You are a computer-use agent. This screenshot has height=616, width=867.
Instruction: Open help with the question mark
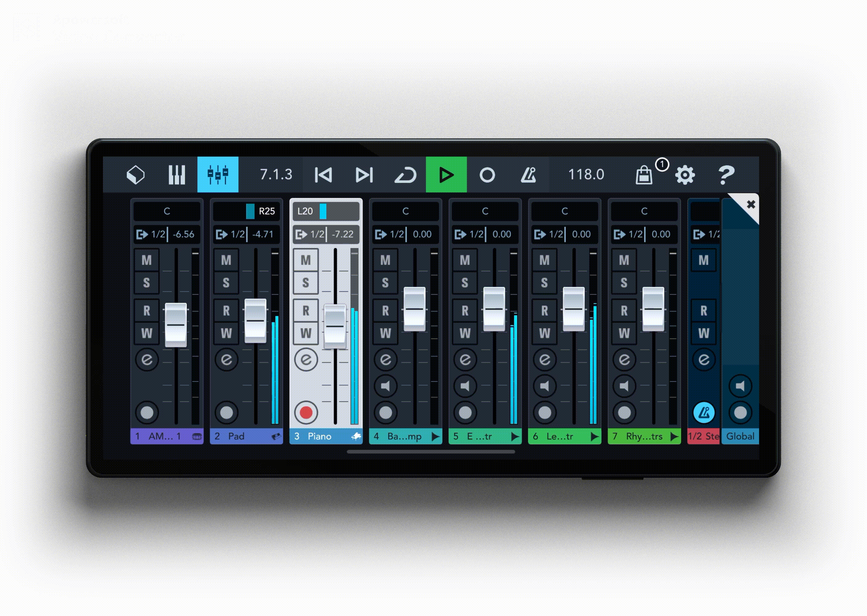point(726,175)
